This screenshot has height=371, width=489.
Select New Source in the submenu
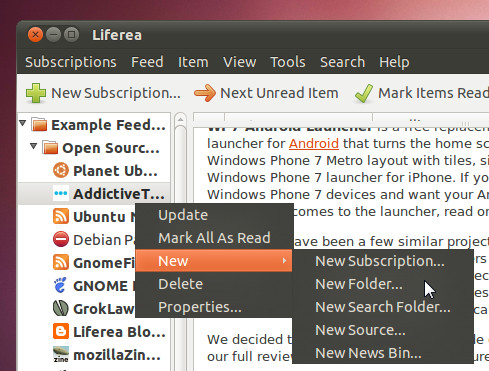click(x=383, y=330)
